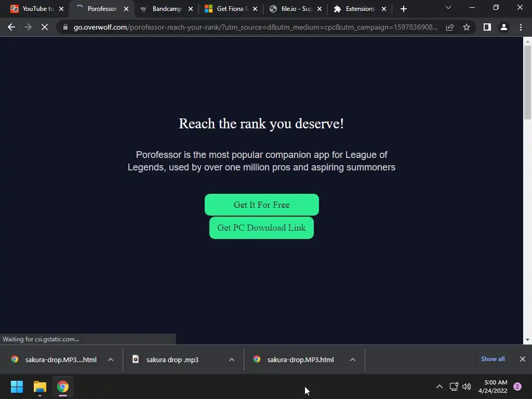The height and width of the screenshot is (399, 532).
Task: Click the address bar URL
Action: [256, 27]
